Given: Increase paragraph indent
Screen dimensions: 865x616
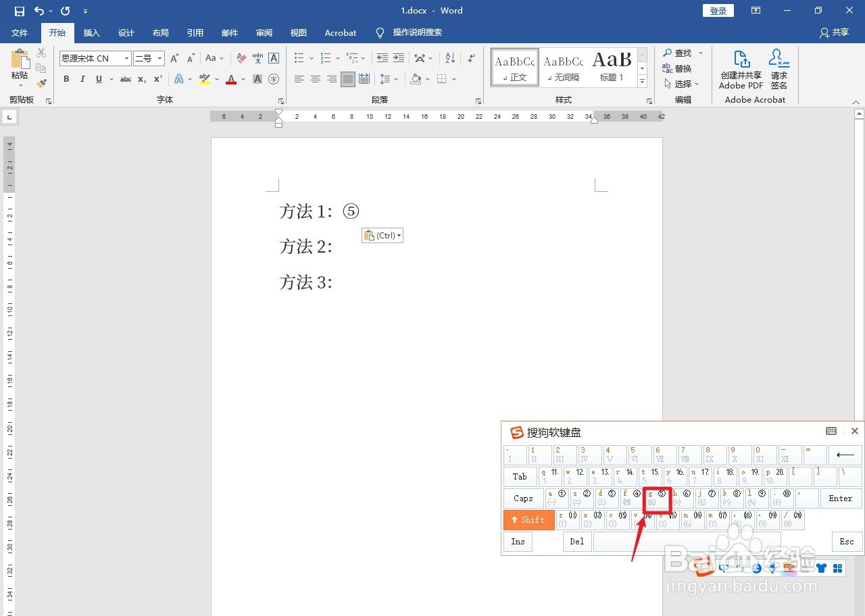Looking at the screenshot, I should (x=399, y=58).
